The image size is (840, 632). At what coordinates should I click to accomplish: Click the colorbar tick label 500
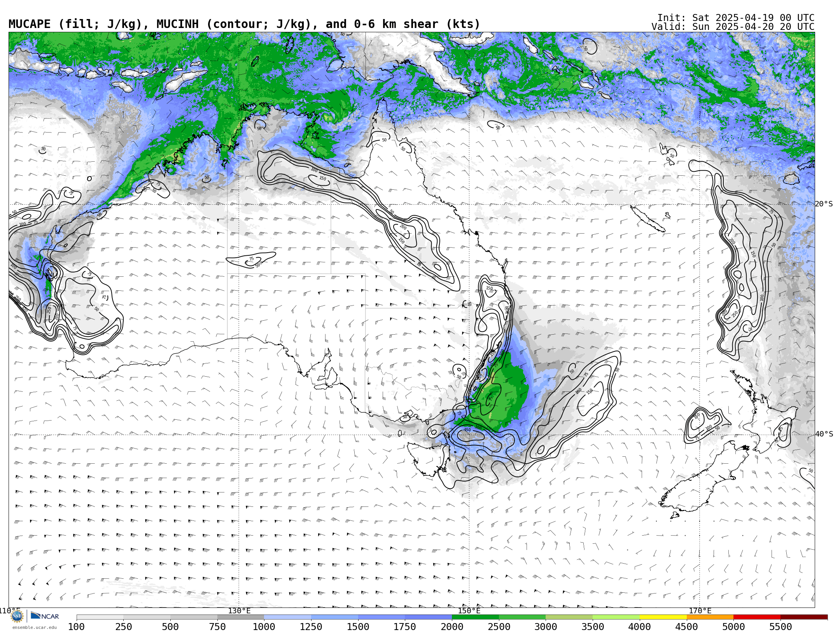170,627
